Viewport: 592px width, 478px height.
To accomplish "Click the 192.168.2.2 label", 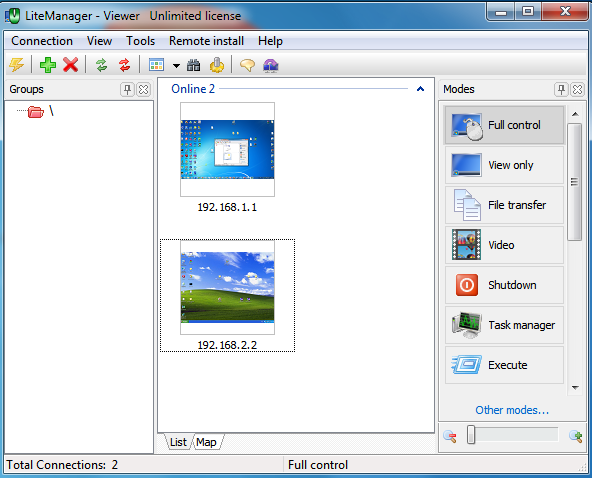I will (x=227, y=345).
